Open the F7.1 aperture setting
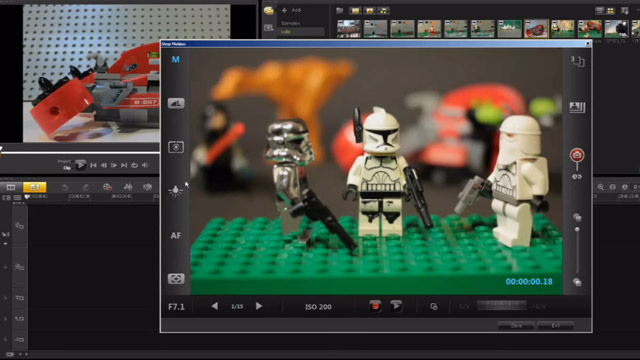Image resolution: width=640 pixels, height=360 pixels. (176, 307)
